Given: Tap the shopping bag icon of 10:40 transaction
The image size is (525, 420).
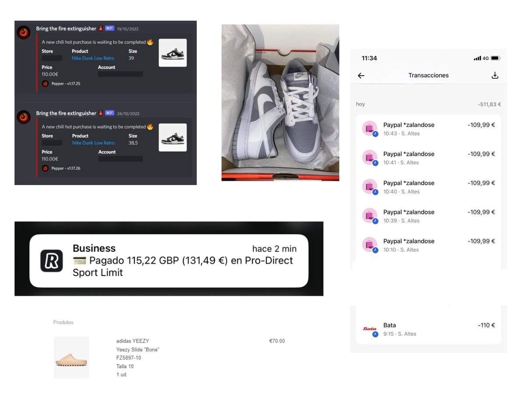Looking at the screenshot, I should 370,186.
